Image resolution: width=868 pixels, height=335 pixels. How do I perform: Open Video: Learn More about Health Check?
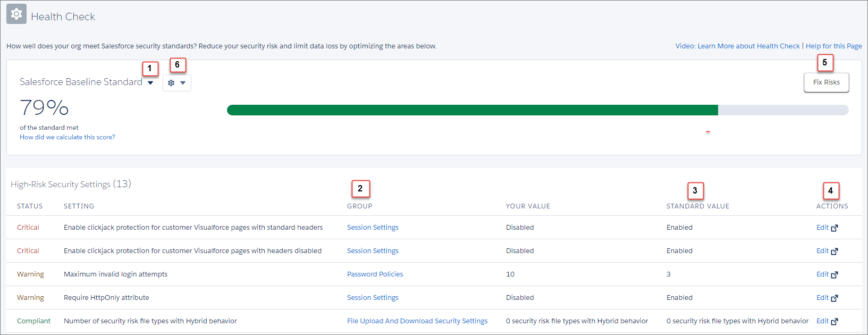click(737, 46)
